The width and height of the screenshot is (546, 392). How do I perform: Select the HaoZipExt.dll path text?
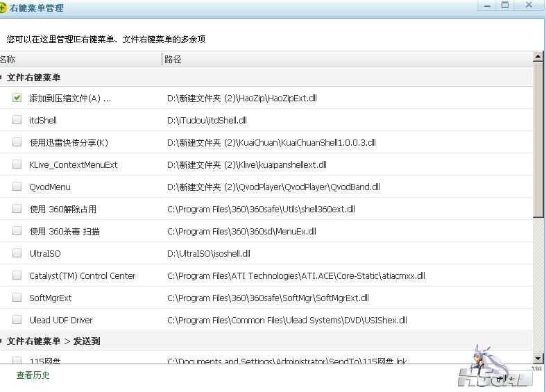(x=242, y=99)
